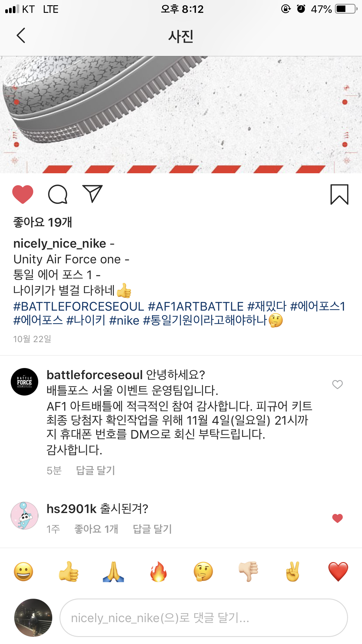
Task: Insert thumbs up emoji from quick bar
Action: [x=68, y=572]
